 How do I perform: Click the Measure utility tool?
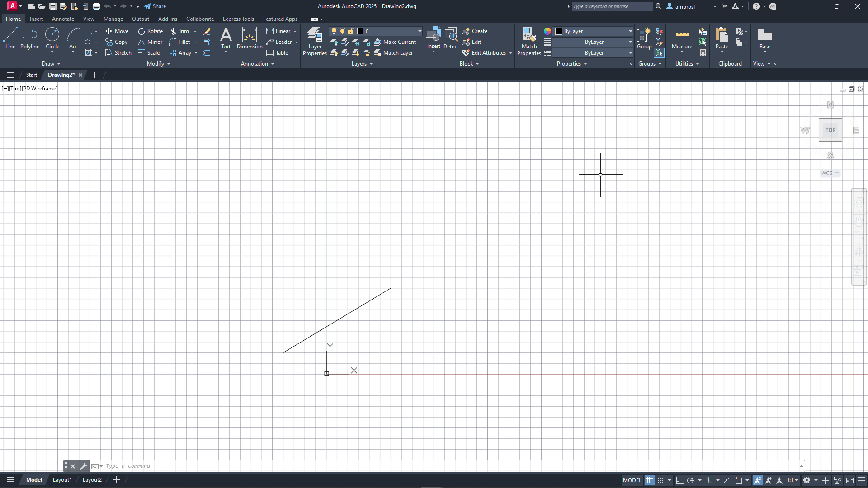[x=682, y=38]
